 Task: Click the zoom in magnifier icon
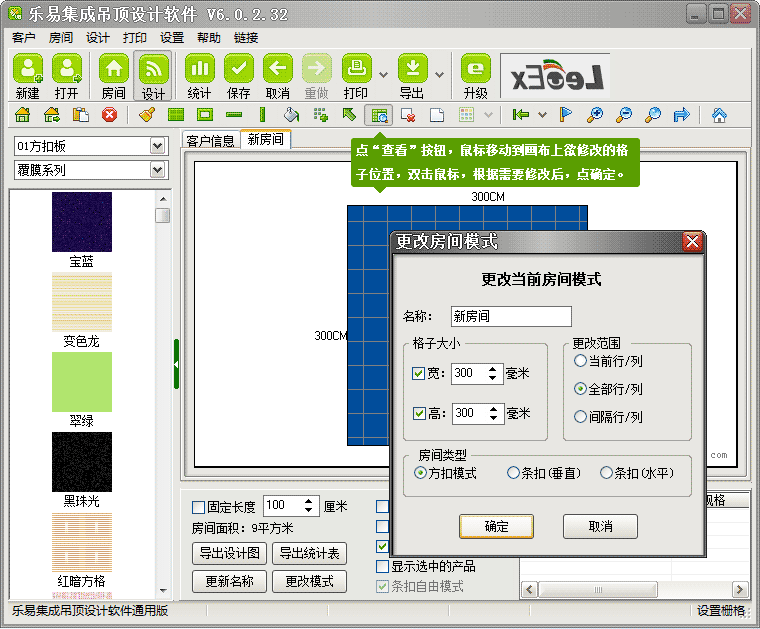click(594, 115)
